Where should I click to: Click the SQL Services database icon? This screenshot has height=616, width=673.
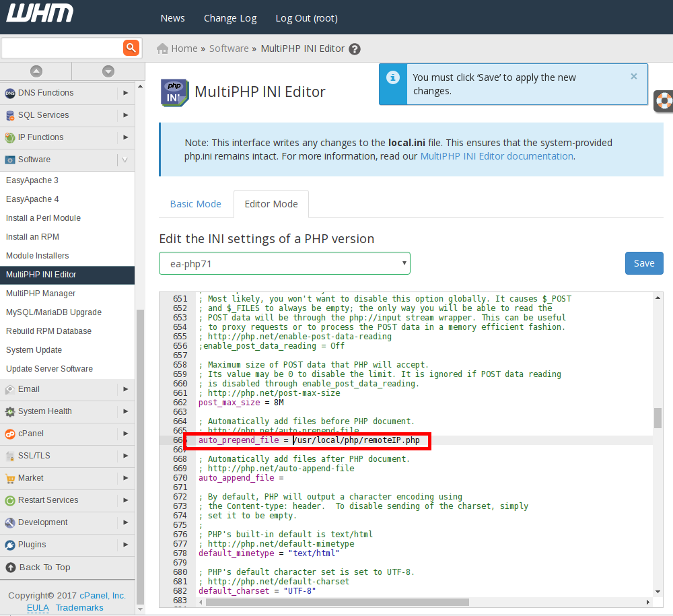pos(10,116)
